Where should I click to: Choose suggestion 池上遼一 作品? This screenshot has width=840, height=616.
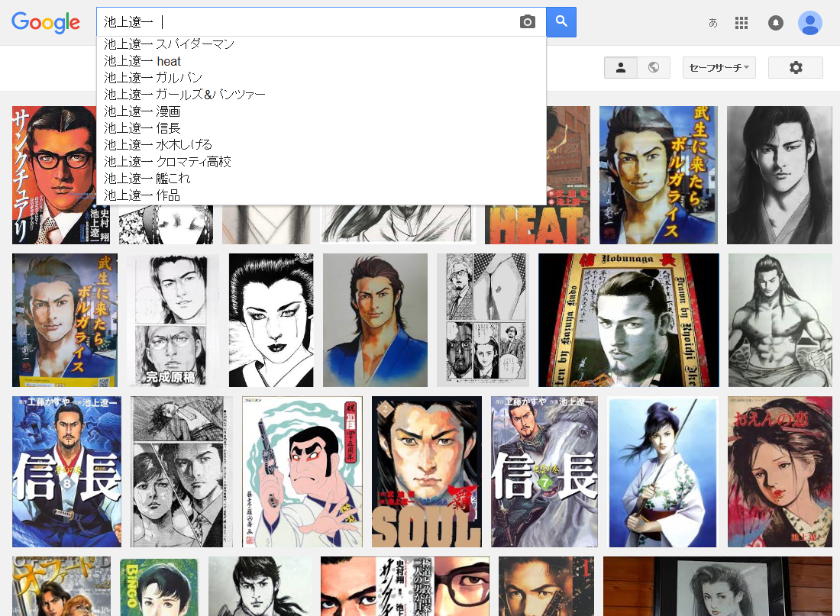point(321,195)
